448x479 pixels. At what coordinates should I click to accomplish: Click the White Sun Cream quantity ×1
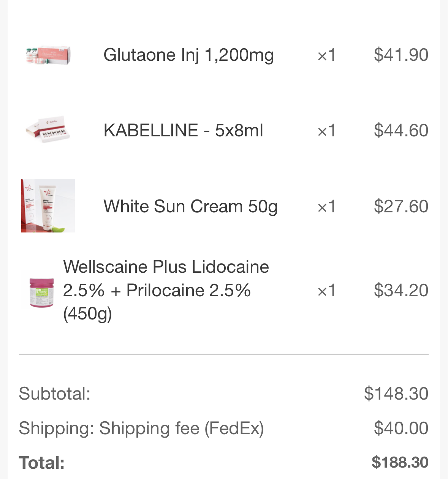[x=326, y=207]
